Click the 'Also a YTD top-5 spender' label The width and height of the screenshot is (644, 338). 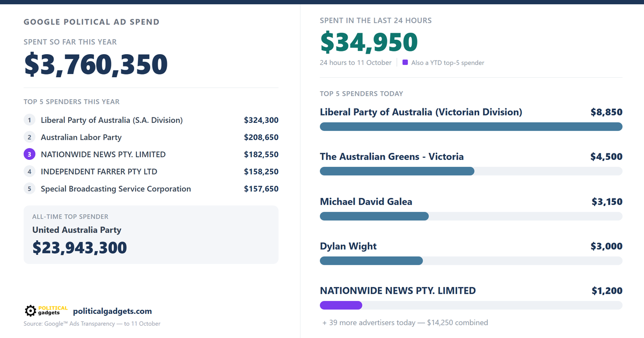click(448, 63)
